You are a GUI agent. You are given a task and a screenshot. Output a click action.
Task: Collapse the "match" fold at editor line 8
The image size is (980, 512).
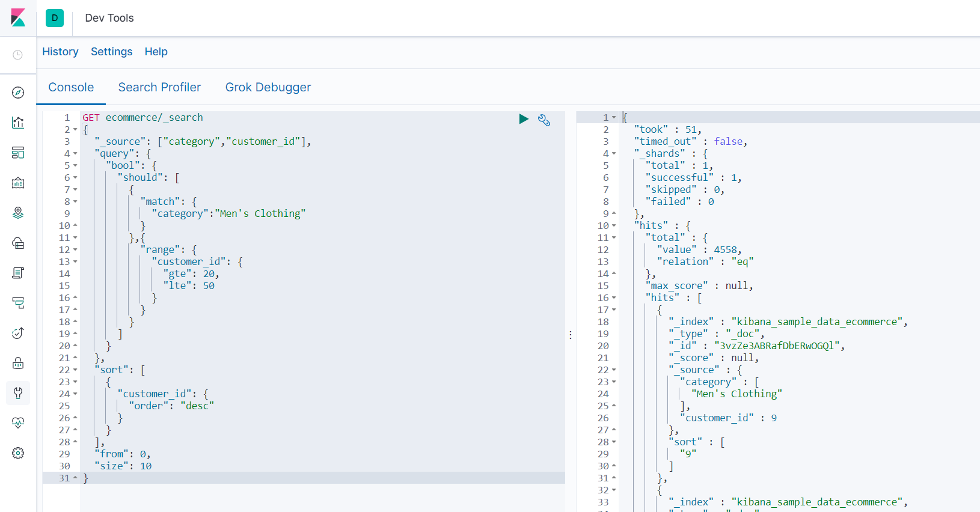click(x=75, y=202)
